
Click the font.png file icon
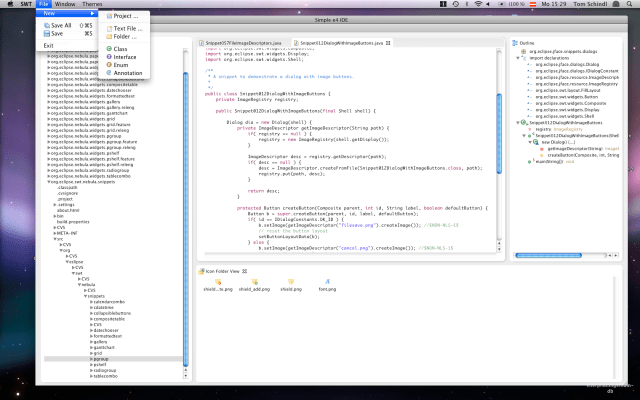tap(327, 283)
